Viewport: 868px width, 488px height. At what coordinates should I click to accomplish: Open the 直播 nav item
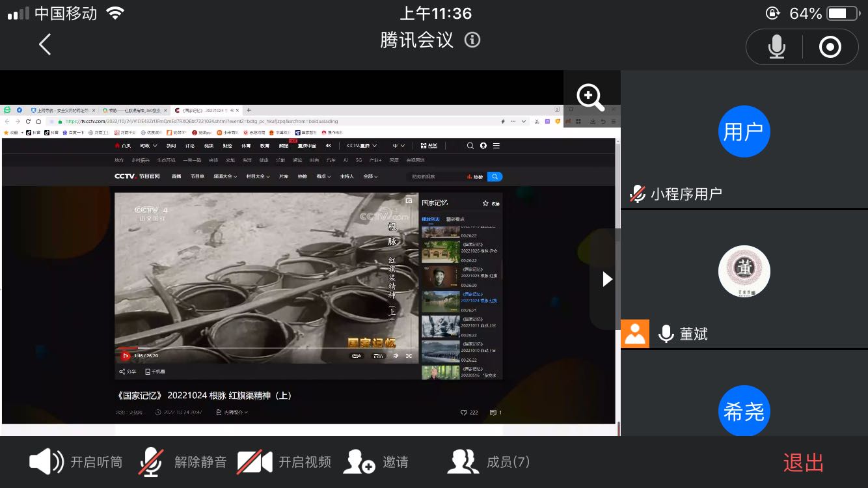(176, 176)
